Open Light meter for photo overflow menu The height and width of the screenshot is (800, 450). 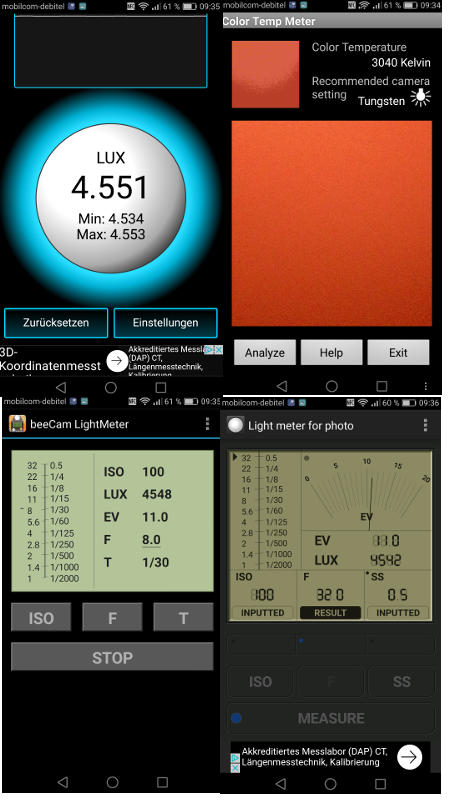[x=426, y=425]
